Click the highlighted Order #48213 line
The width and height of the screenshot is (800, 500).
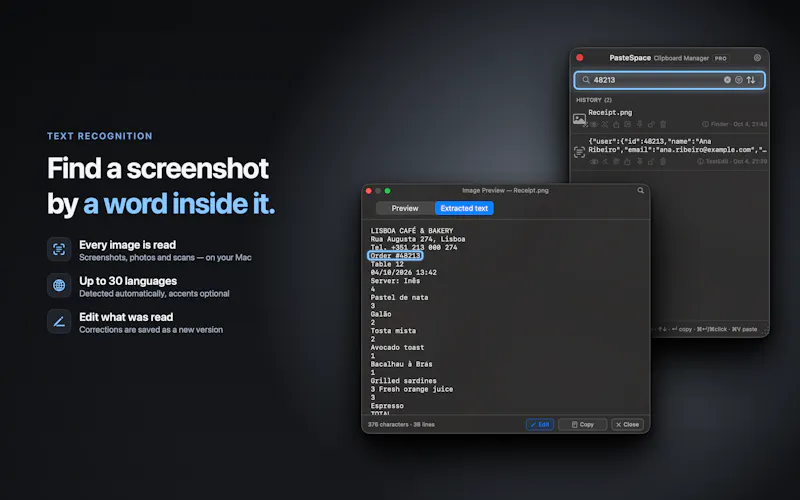pyautogui.click(x=395, y=256)
